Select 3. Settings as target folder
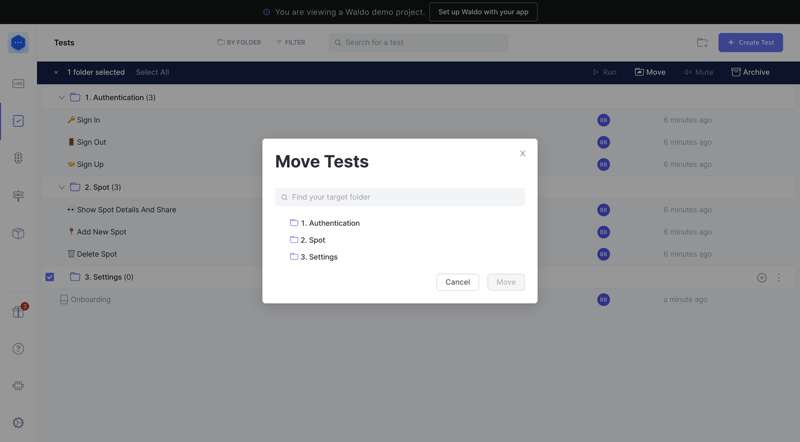The image size is (800, 442). (x=313, y=257)
